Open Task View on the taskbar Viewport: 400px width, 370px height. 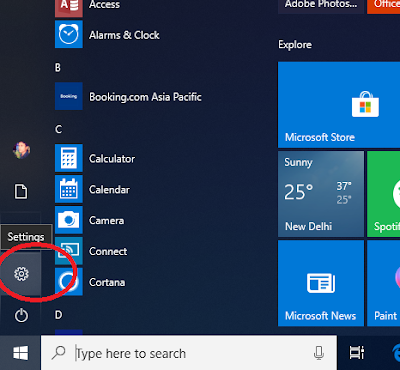point(357,353)
